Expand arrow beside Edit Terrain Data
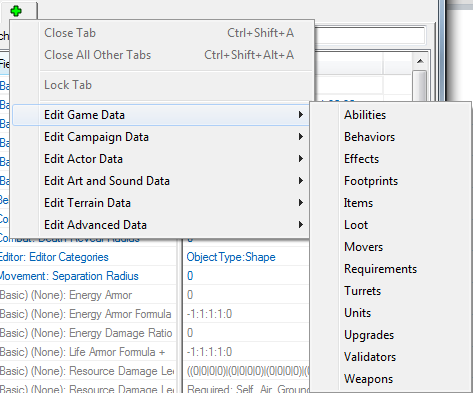Screen dimensions: 473x393 301,203
